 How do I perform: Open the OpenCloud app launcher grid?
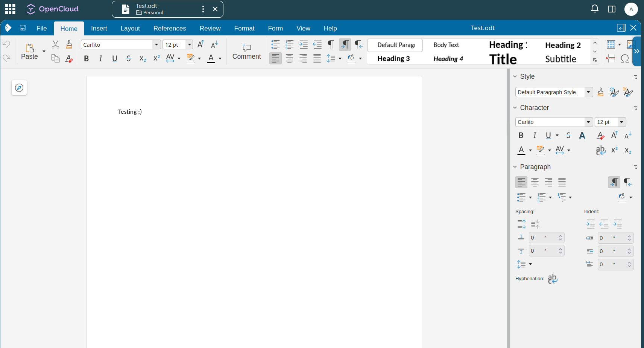coord(10,9)
